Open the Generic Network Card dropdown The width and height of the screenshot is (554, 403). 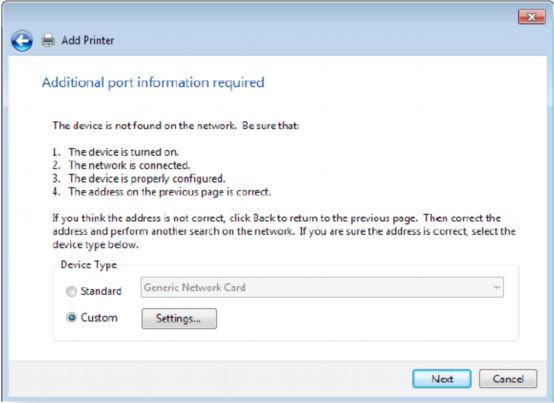tap(322, 288)
